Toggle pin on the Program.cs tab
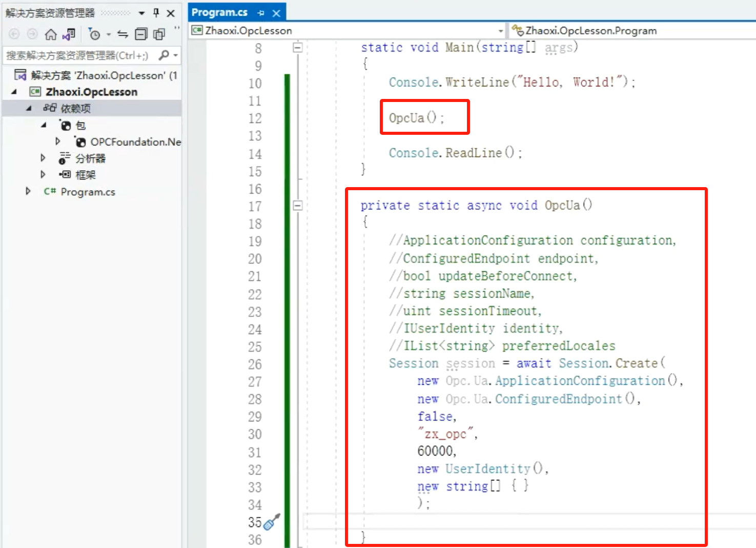Screen dimensions: 756x548 (261, 13)
